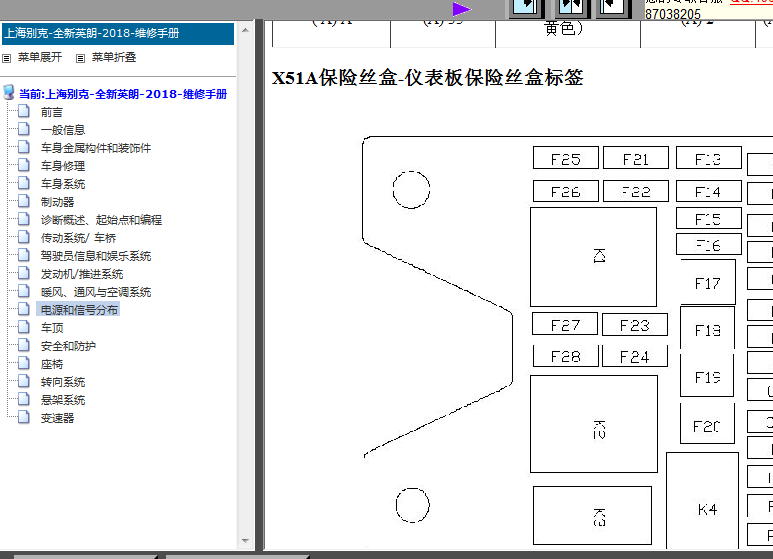The width and height of the screenshot is (773, 559).
Task: Open the 前言 tree entry
Action: (x=52, y=112)
